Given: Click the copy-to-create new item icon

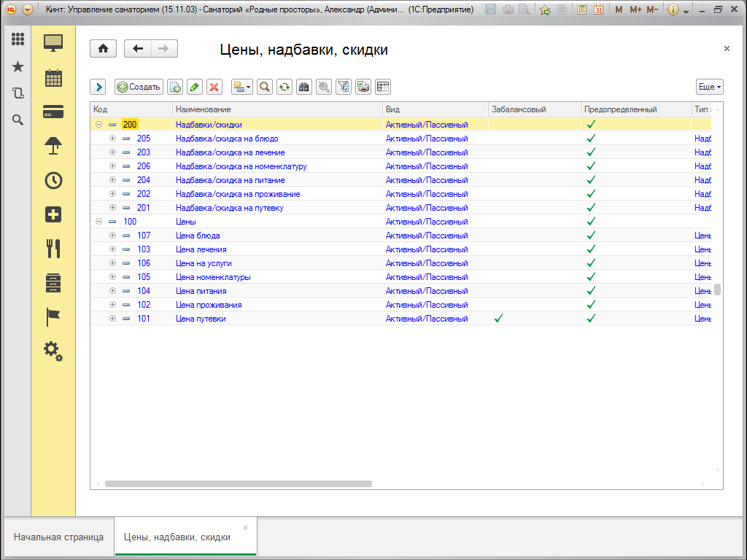Looking at the screenshot, I should 175,87.
